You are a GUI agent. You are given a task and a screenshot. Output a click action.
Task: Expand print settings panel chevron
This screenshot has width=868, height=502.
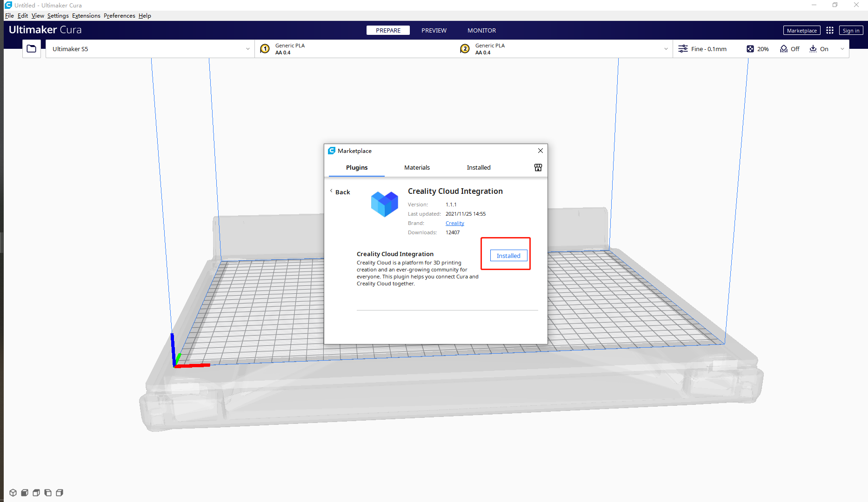(x=842, y=49)
